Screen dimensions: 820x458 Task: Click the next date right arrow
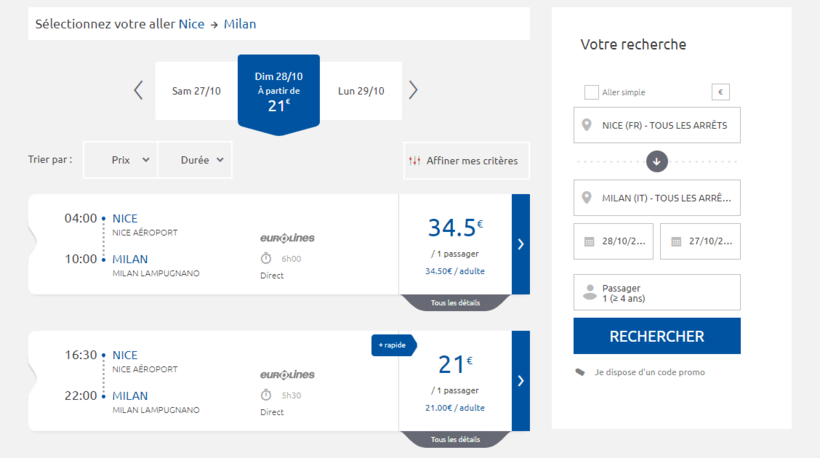[413, 91]
